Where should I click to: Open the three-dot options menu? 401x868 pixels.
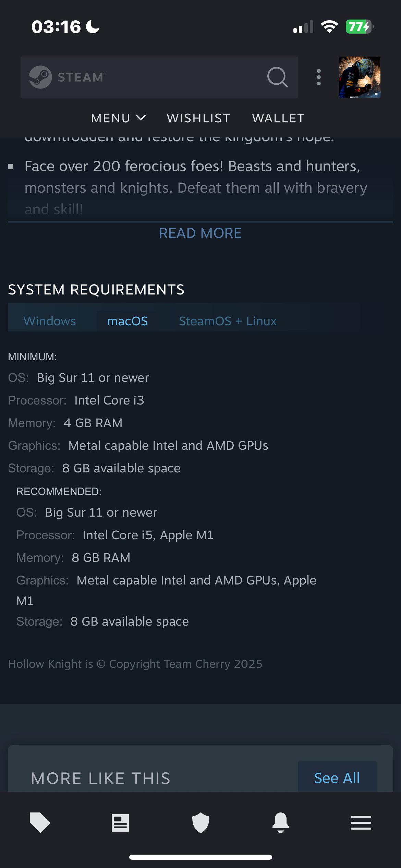click(x=319, y=77)
